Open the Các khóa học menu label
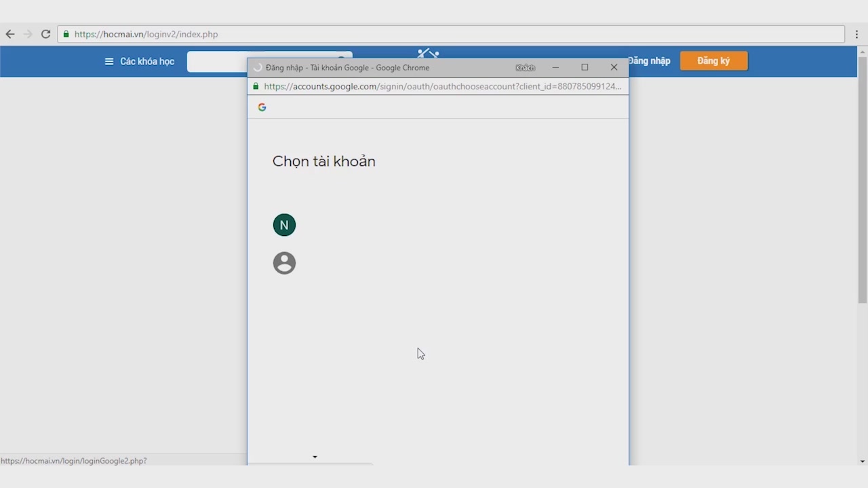The width and height of the screenshot is (868, 488). [x=147, y=61]
